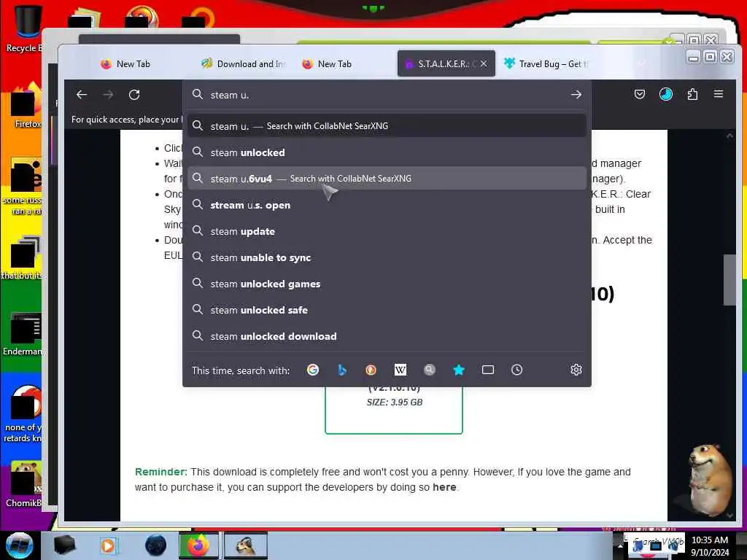Open the black box taskbar icon
Viewport: 747px width, 560px height.
point(64,545)
